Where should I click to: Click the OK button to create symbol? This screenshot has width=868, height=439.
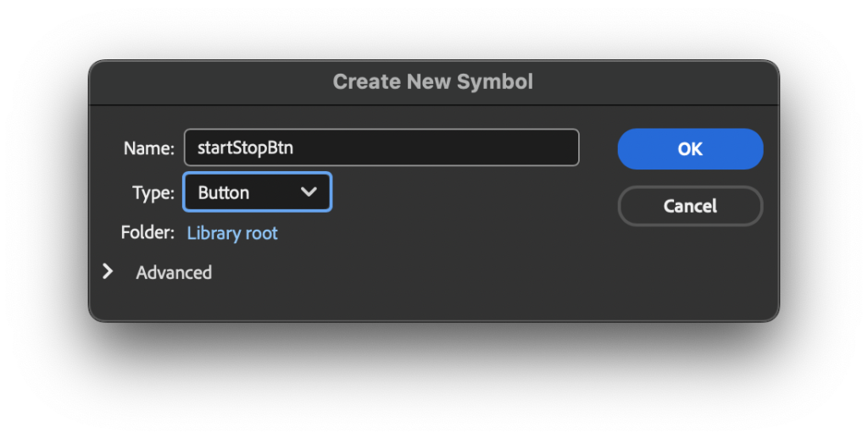click(690, 148)
